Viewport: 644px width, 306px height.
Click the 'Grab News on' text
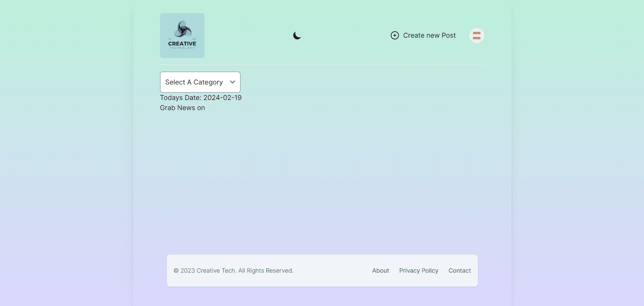coord(182,108)
